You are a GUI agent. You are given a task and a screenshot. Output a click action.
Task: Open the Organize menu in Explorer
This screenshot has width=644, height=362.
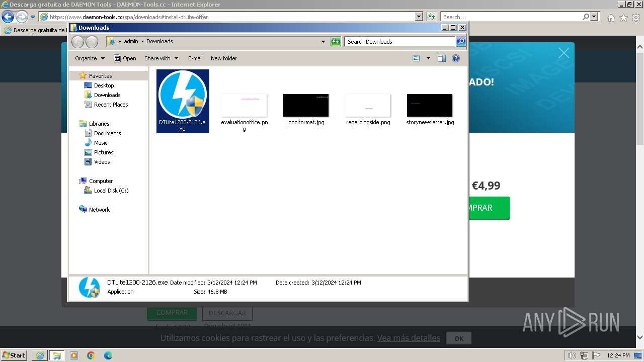coord(90,58)
